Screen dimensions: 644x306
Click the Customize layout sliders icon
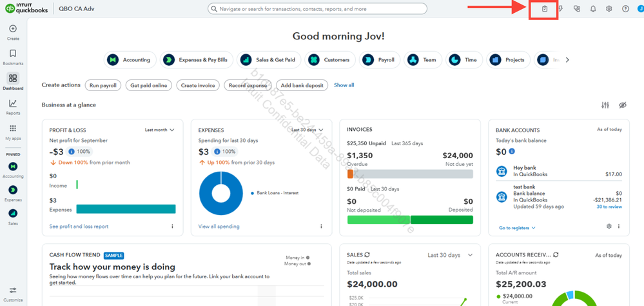[x=605, y=105]
